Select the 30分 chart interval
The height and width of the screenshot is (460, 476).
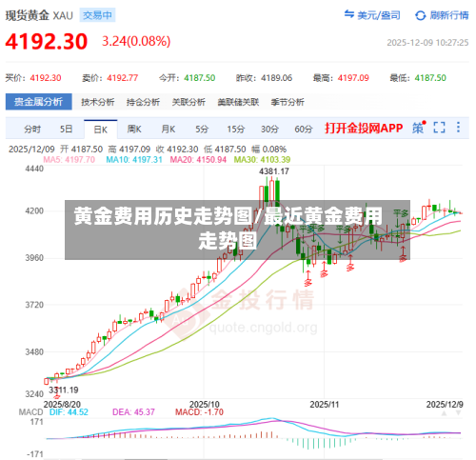tap(269, 130)
